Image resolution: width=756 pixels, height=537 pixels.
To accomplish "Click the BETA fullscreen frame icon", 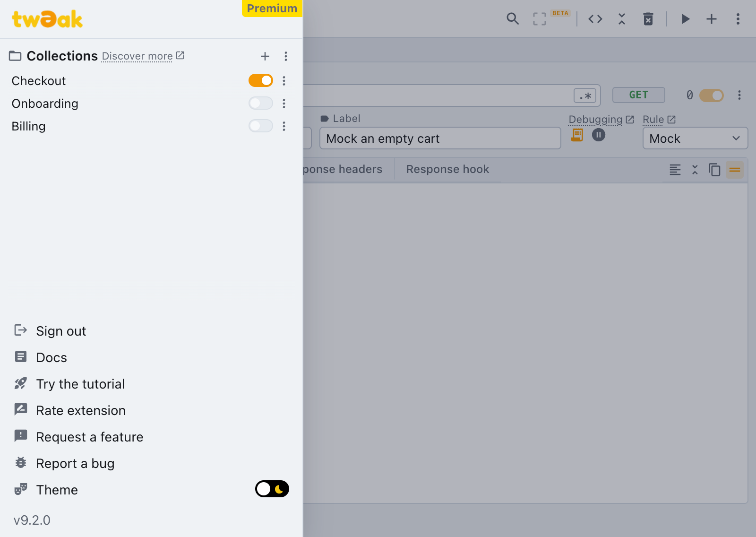I will click(540, 19).
